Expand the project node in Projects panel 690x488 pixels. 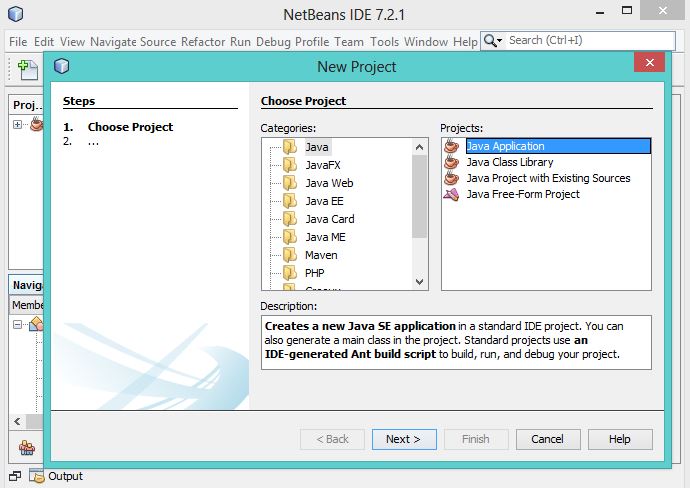[17, 125]
